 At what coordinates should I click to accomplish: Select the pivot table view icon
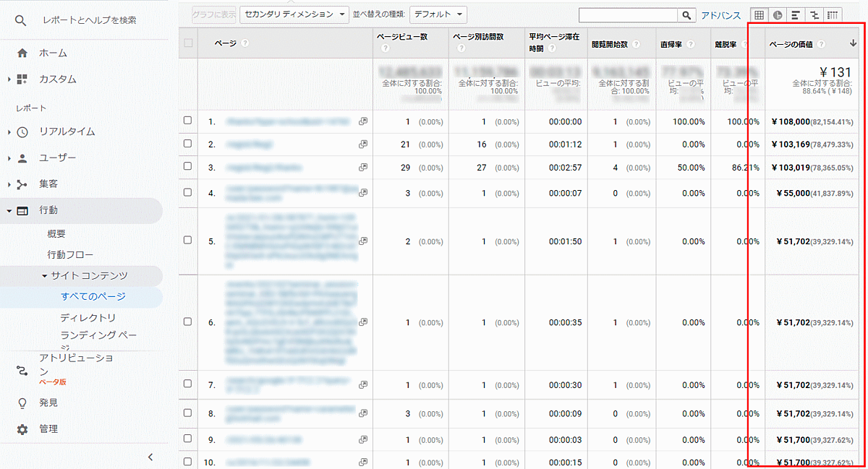tap(833, 14)
